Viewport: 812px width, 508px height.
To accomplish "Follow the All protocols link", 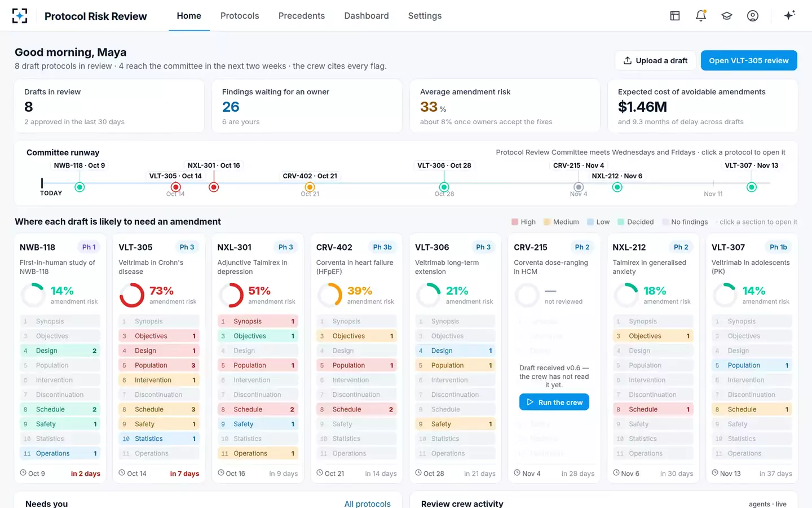I will (368, 503).
